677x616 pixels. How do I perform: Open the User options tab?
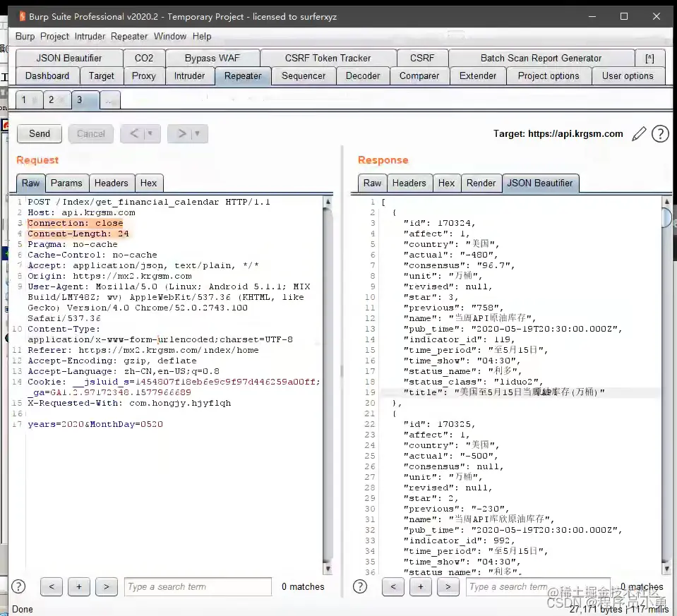628,76
